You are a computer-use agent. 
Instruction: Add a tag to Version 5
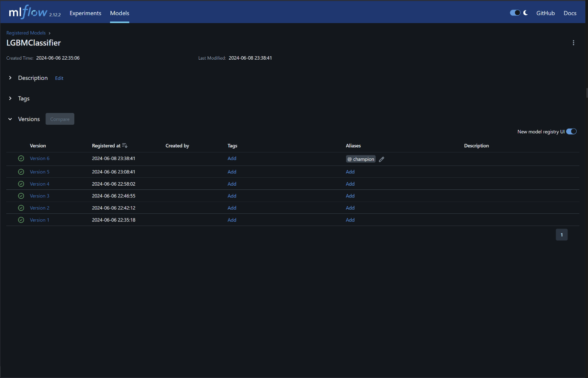point(232,172)
